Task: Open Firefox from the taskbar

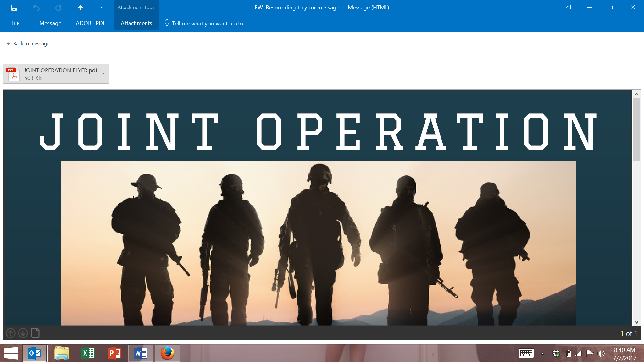Action: click(x=167, y=353)
